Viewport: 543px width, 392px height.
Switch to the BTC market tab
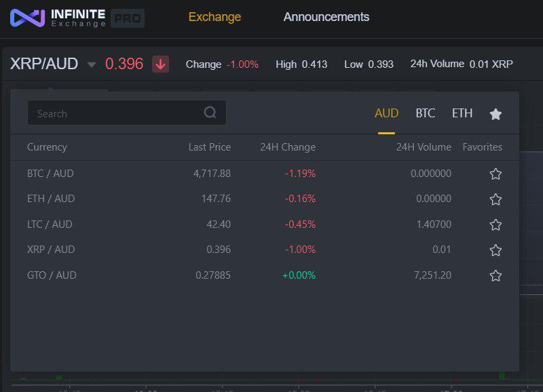coord(425,113)
